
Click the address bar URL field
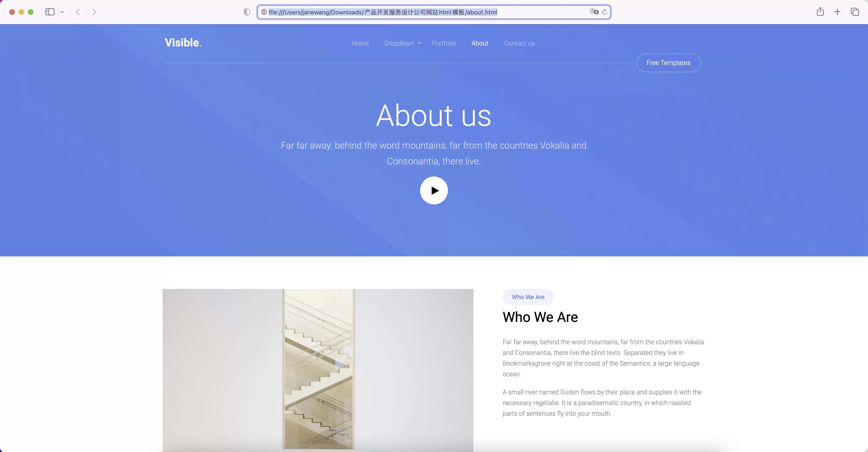pyautogui.click(x=434, y=12)
